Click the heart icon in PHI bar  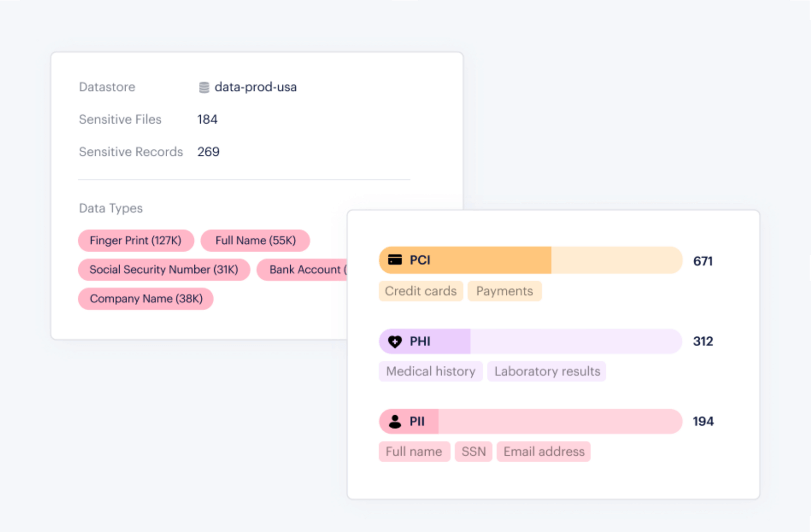pyautogui.click(x=395, y=342)
